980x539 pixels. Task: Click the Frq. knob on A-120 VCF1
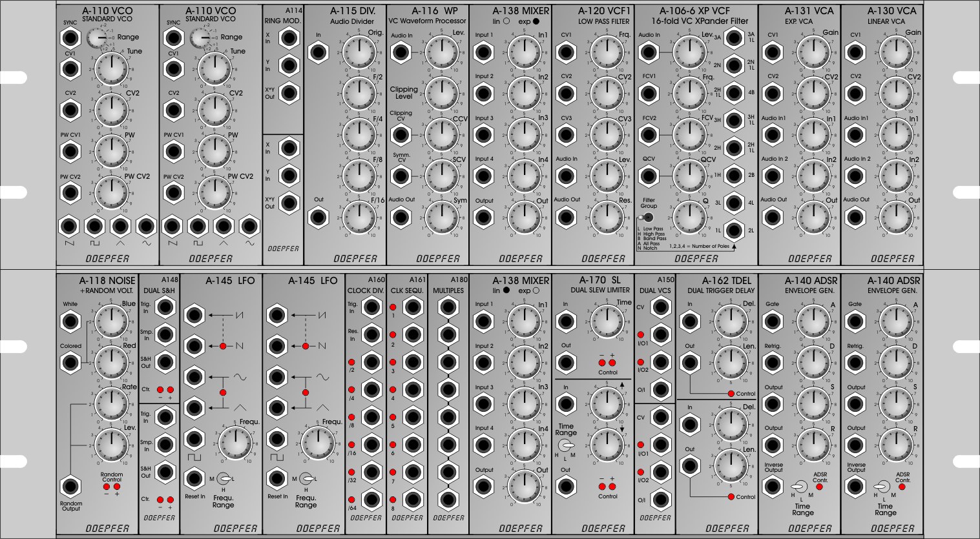(x=607, y=52)
